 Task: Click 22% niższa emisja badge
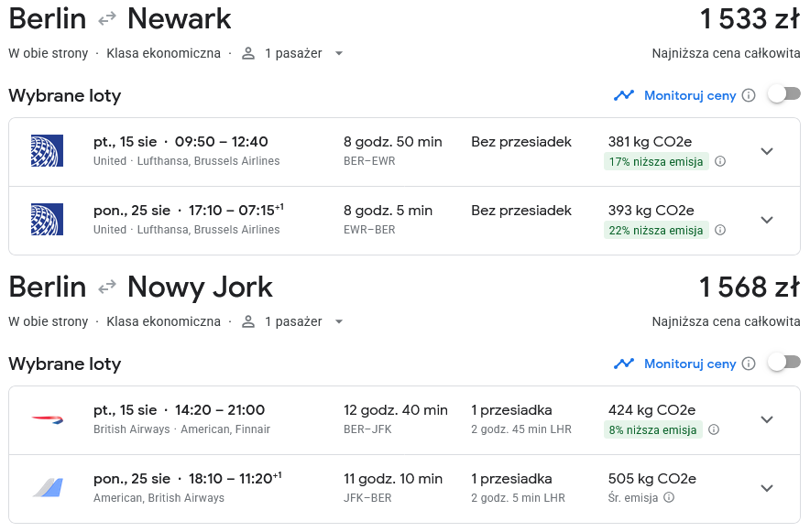(656, 230)
